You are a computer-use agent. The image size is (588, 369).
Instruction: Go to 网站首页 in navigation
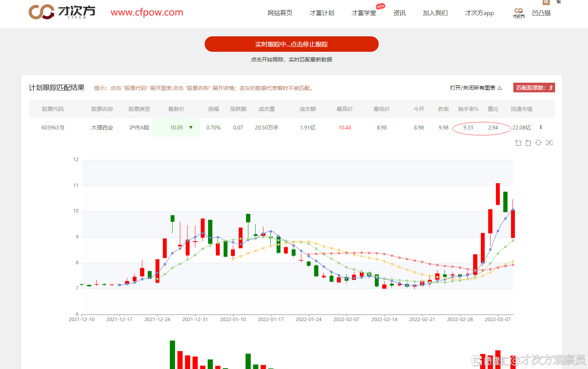point(280,13)
